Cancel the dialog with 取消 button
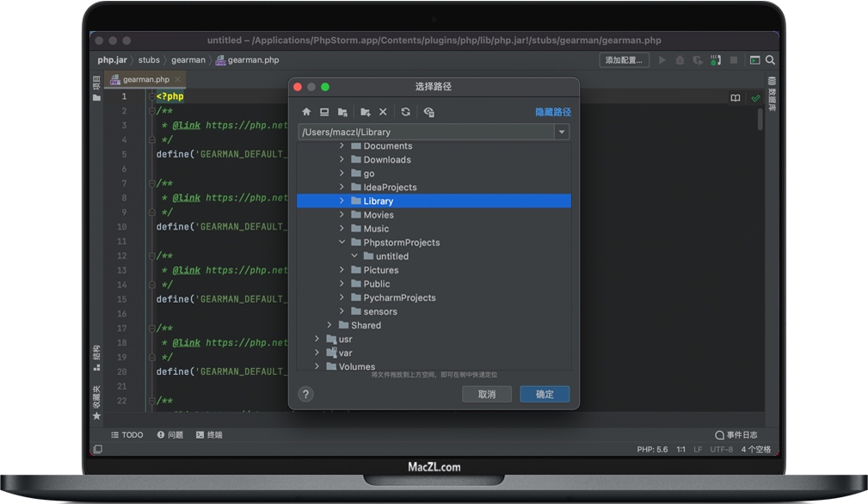The height and width of the screenshot is (504, 868). click(x=487, y=394)
